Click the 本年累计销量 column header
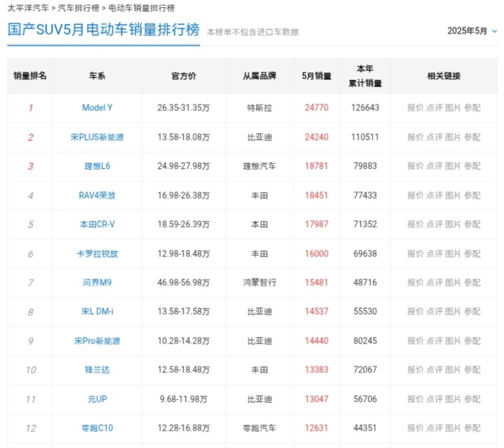Image resolution: width=504 pixels, height=448 pixels. (365, 76)
